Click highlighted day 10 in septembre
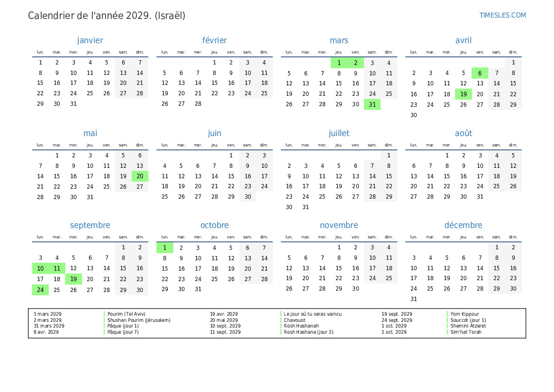 [40, 268]
